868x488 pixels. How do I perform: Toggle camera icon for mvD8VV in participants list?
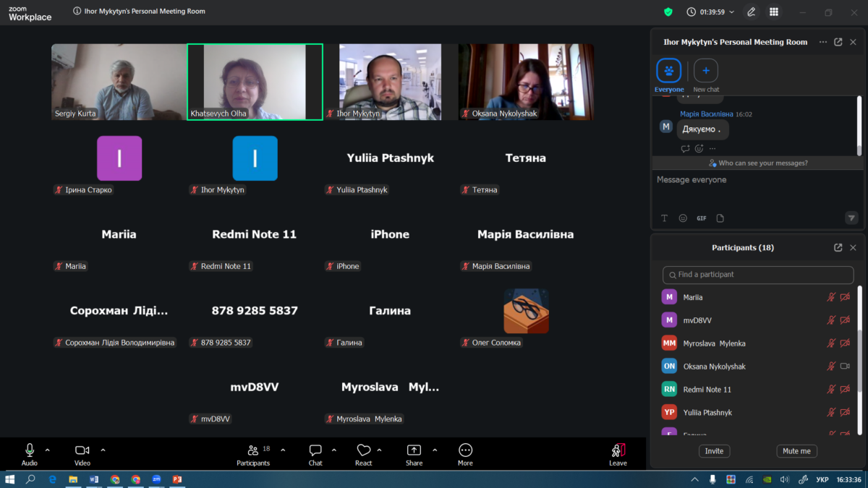(845, 320)
